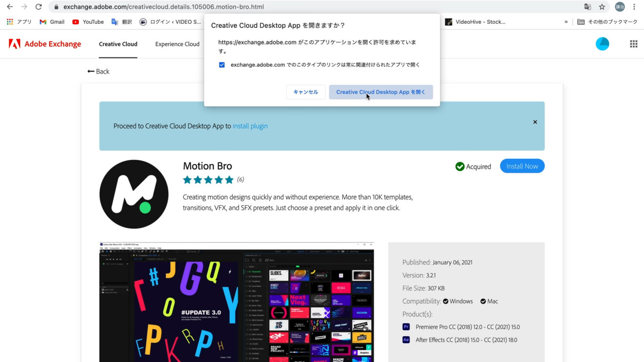Image resolution: width=644 pixels, height=362 pixels.
Task: Open the Adobe account avatar
Action: [603, 44]
